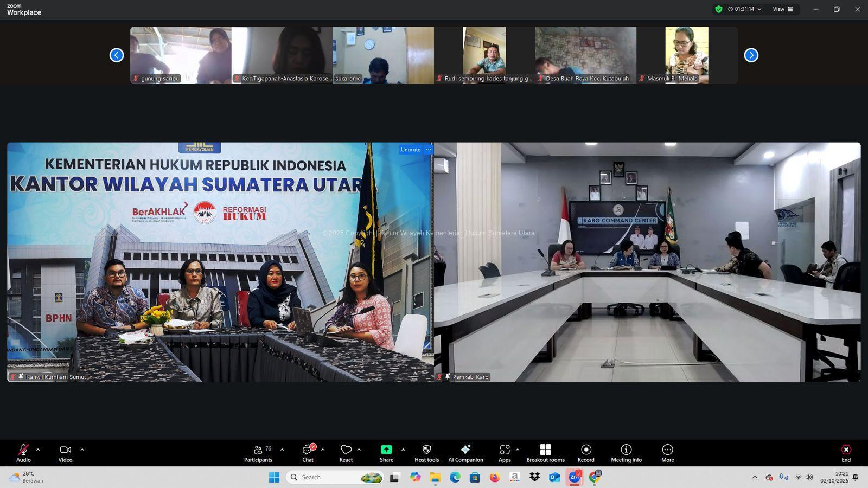This screenshot has width=868, height=488.
Task: Open Host tools shield icon
Action: tap(426, 450)
